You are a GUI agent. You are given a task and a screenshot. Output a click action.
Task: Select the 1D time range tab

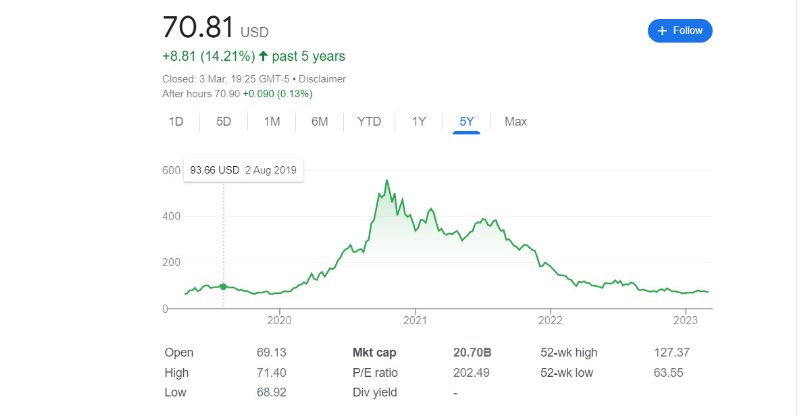(176, 122)
